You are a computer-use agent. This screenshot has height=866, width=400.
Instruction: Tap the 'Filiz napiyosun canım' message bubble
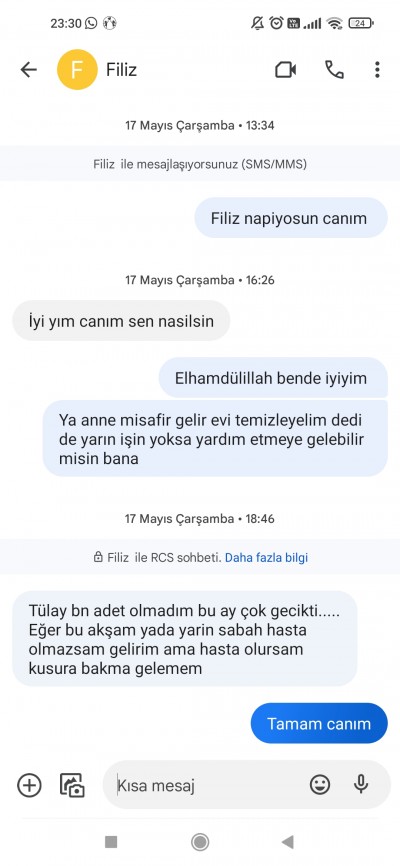(x=291, y=218)
